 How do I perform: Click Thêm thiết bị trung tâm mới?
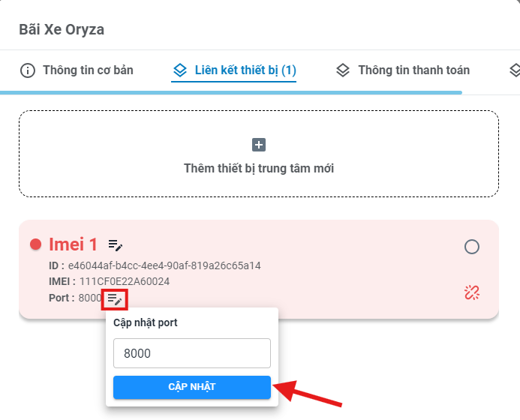click(x=259, y=169)
